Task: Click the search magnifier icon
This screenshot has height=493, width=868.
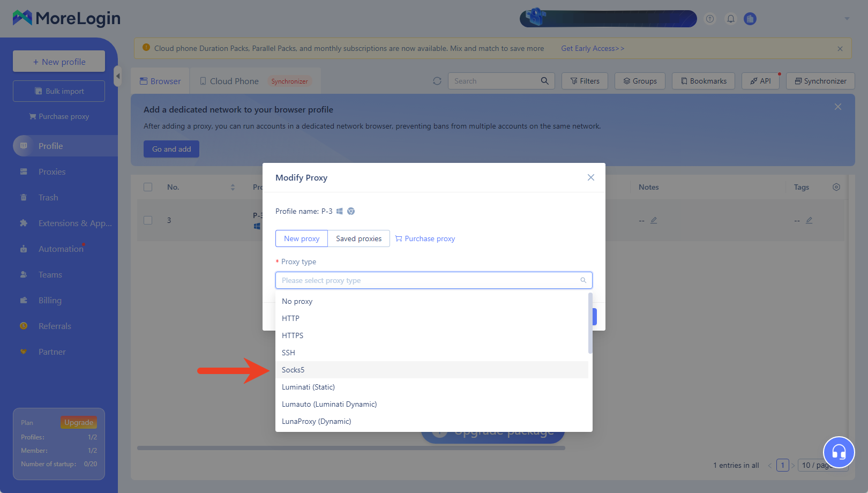Action: 544,81
